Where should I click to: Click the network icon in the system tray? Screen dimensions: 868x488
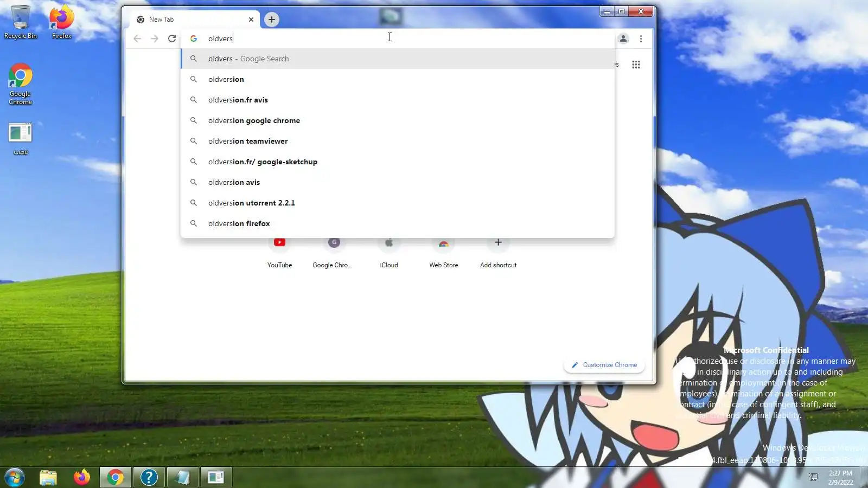(813, 477)
